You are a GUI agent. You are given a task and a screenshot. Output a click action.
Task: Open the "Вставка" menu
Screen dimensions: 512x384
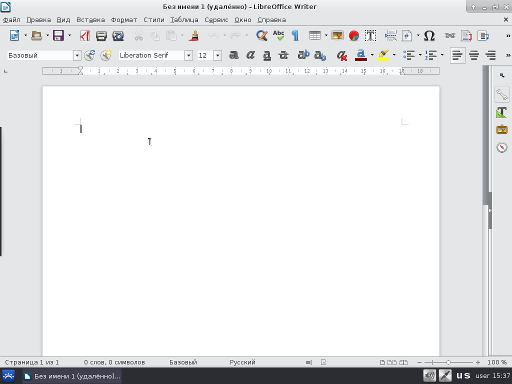[91, 20]
